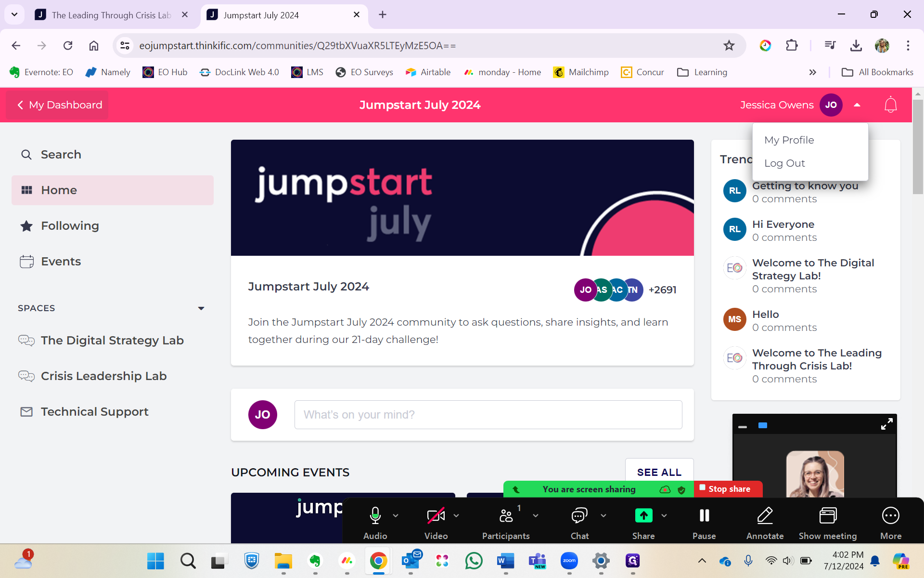Go to the browser home page
The height and width of the screenshot is (578, 924).
pos(94,45)
